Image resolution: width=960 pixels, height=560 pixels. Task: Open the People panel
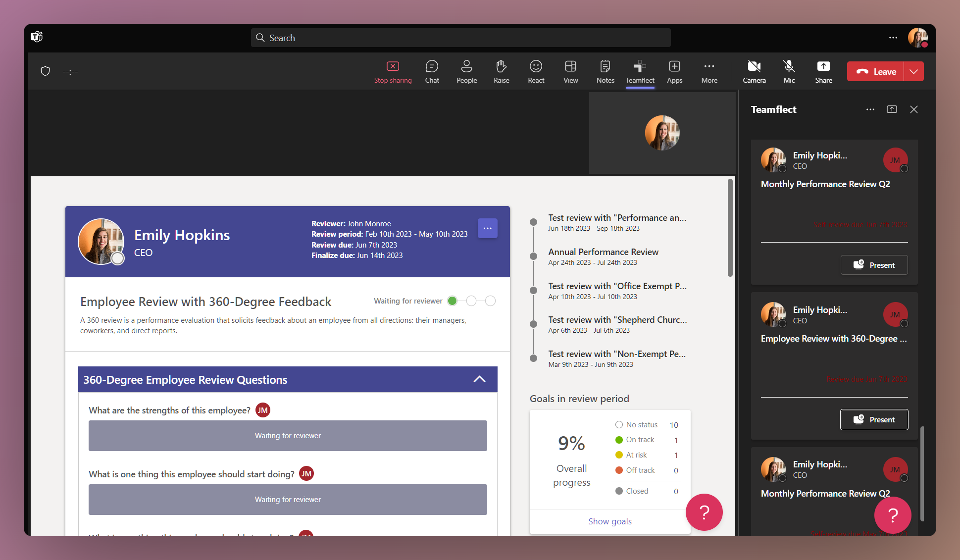[x=466, y=71]
